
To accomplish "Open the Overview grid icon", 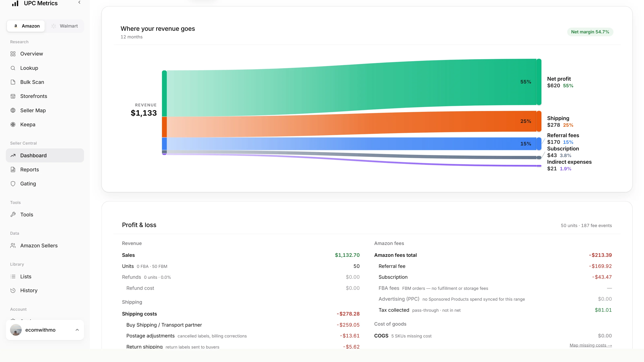I will 13,54.
